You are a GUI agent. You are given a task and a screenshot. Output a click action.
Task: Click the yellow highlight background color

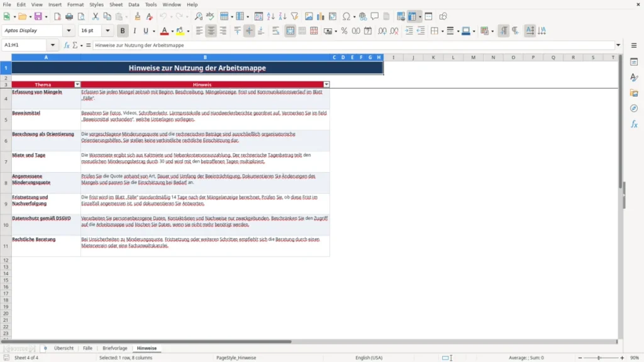[x=180, y=31]
